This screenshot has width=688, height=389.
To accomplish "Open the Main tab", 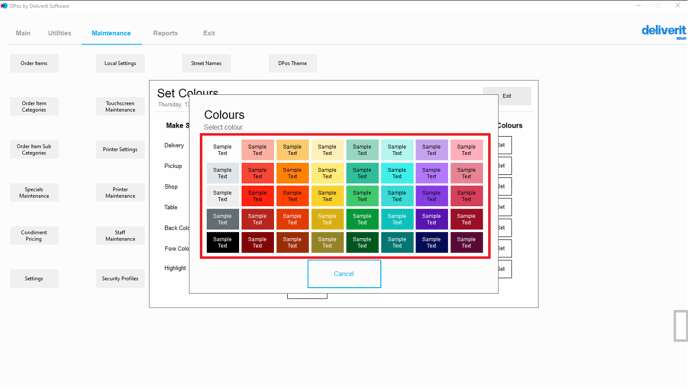I will click(23, 33).
